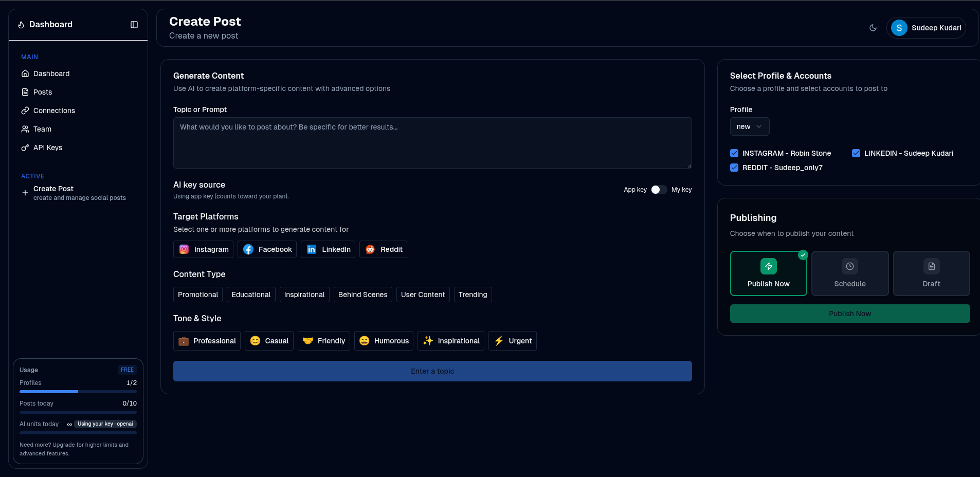The image size is (980, 477).
Task: Pick the Reddit platform icon
Action: click(x=370, y=249)
